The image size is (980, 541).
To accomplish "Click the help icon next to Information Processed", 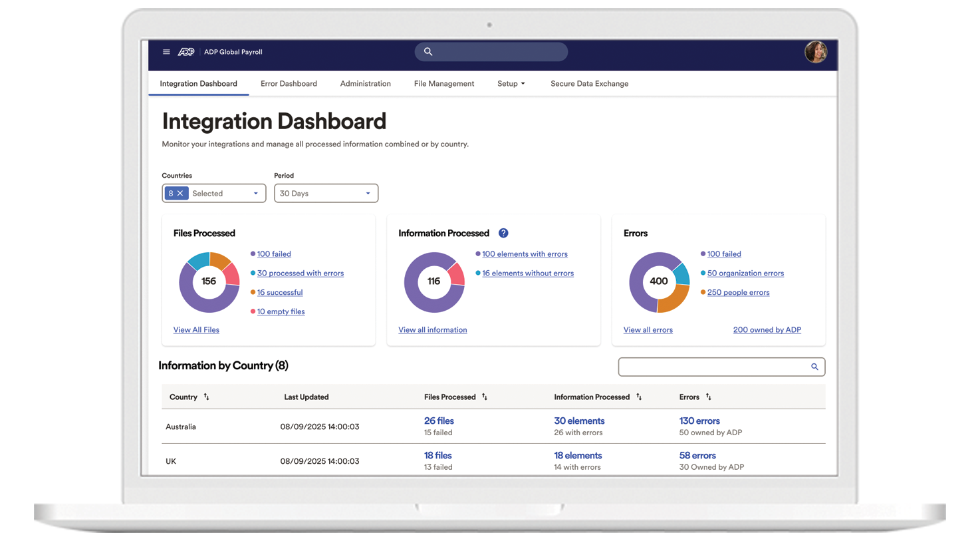I will [503, 233].
